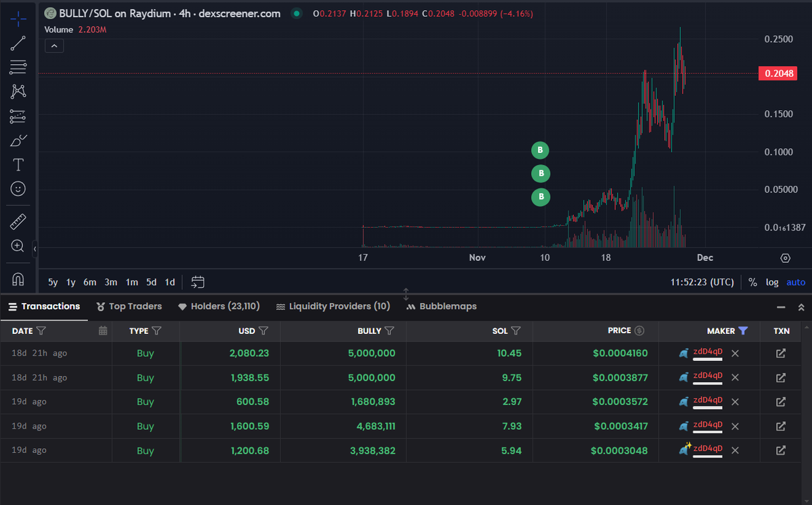Remove maker filter on the 2,080.23 row
The image size is (812, 505).
click(736, 353)
